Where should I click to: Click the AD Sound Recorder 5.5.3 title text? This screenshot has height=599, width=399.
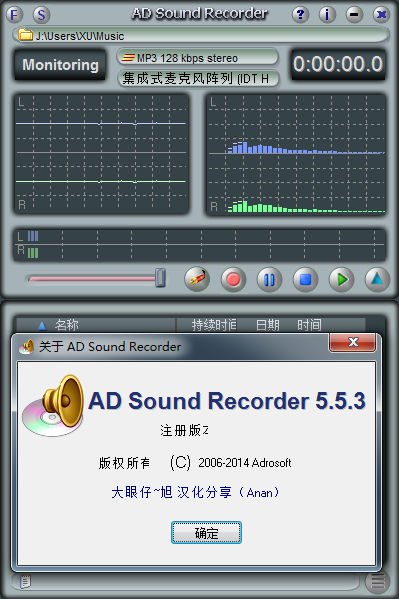227,401
